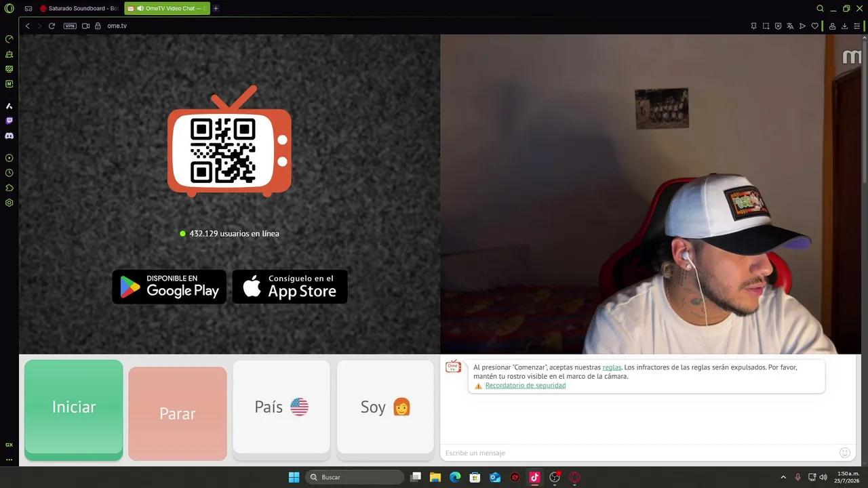Open the Player sidebar icon

[9, 158]
